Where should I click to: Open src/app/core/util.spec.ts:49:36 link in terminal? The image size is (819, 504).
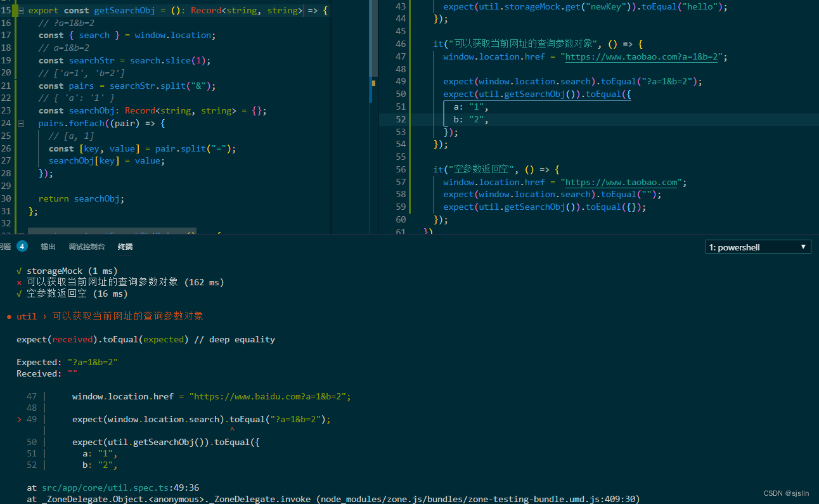(120, 488)
